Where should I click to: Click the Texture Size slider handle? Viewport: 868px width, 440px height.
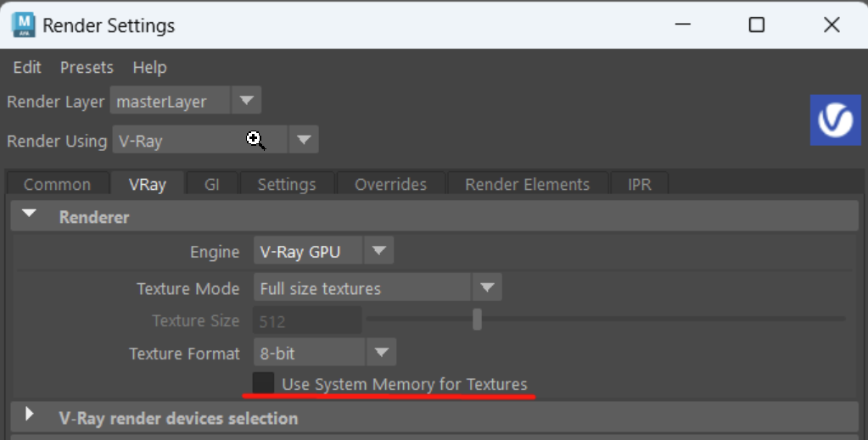pos(477,320)
